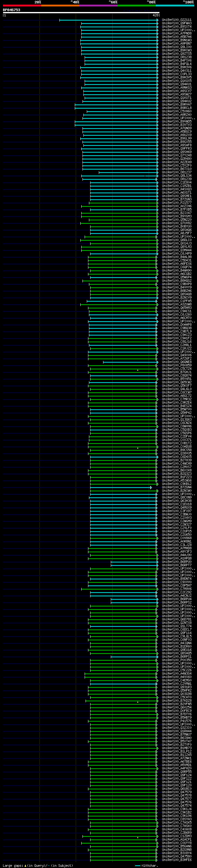Select hit label UniRef100_C8Q874
Viewport: 197px width, 868px height.
pos(176,375)
